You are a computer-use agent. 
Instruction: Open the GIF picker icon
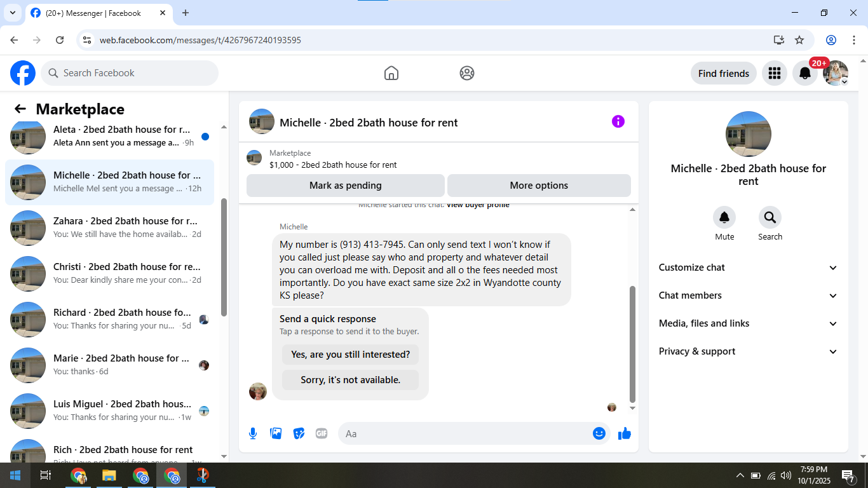pyautogui.click(x=322, y=433)
